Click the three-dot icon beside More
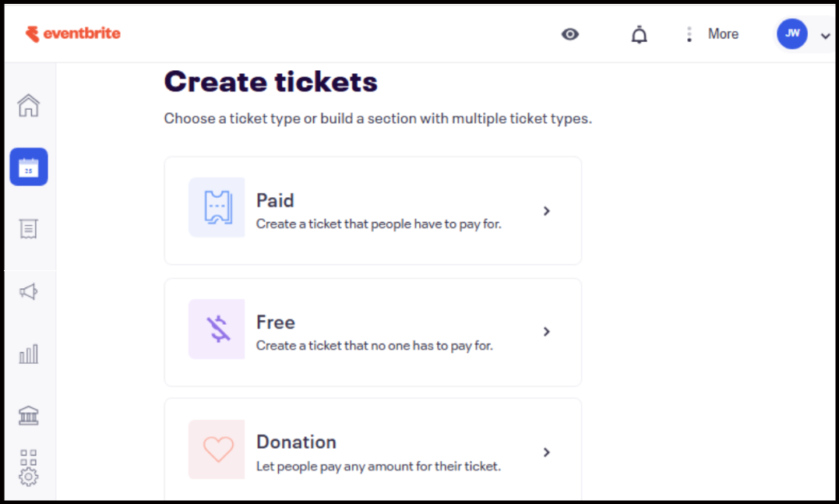 (x=689, y=34)
